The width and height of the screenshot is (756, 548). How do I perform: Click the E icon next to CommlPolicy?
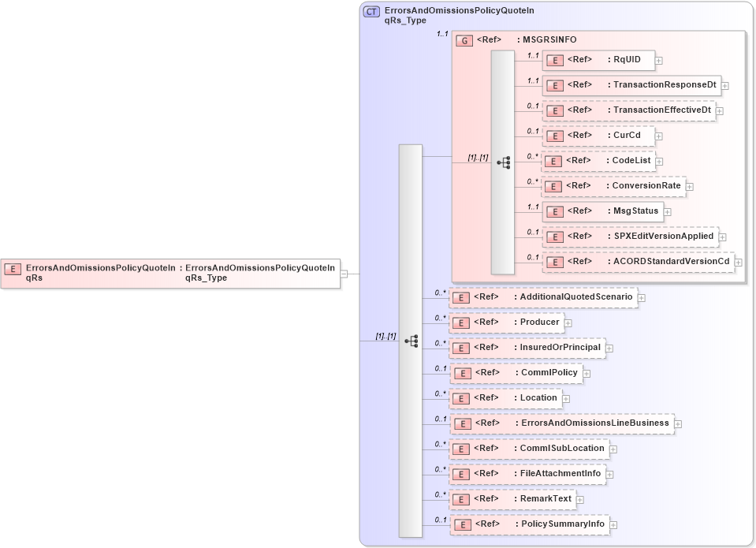(x=461, y=372)
